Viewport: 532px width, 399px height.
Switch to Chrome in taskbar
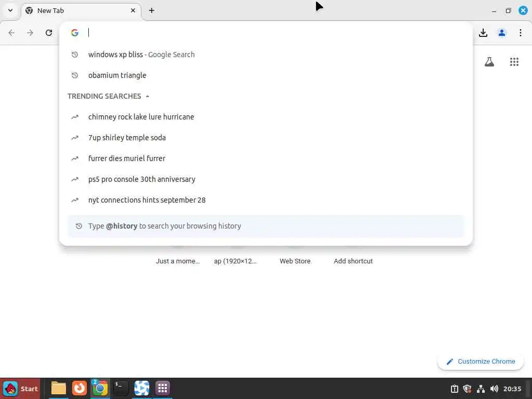(100, 388)
